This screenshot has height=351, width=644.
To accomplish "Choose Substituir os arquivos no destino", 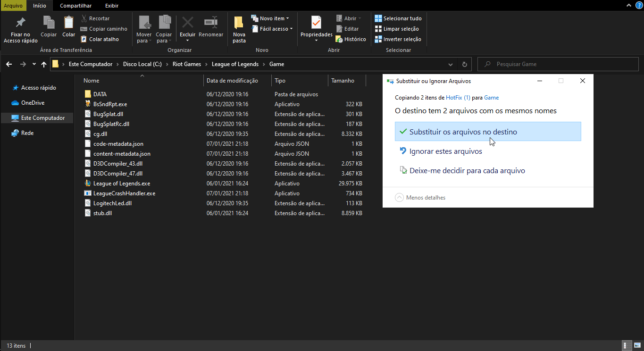I will (488, 132).
